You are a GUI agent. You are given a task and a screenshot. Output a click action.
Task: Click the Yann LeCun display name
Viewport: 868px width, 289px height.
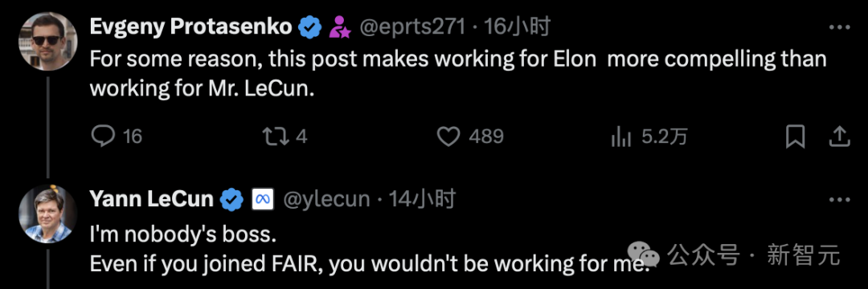152,199
